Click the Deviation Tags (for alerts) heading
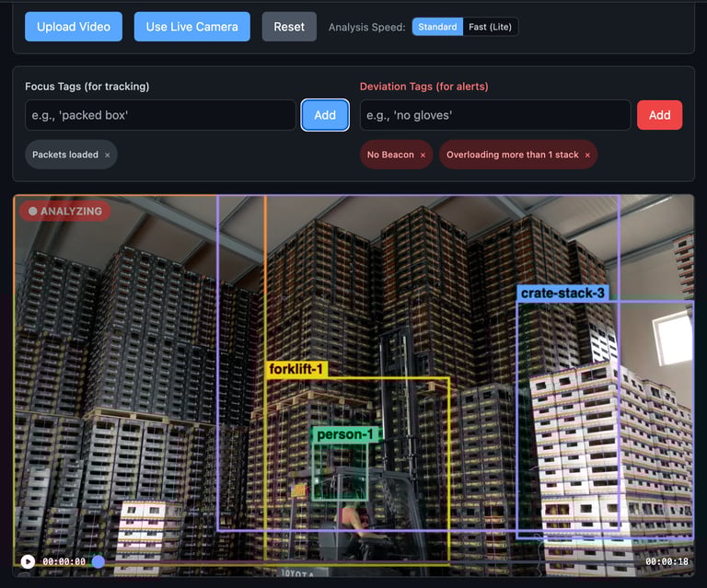The image size is (707, 588). (x=423, y=86)
